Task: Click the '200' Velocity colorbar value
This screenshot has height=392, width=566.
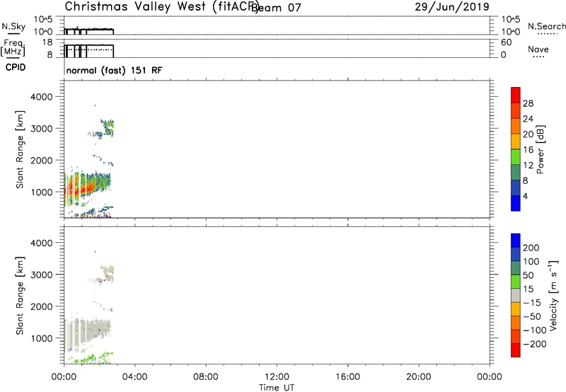Action: (531, 248)
